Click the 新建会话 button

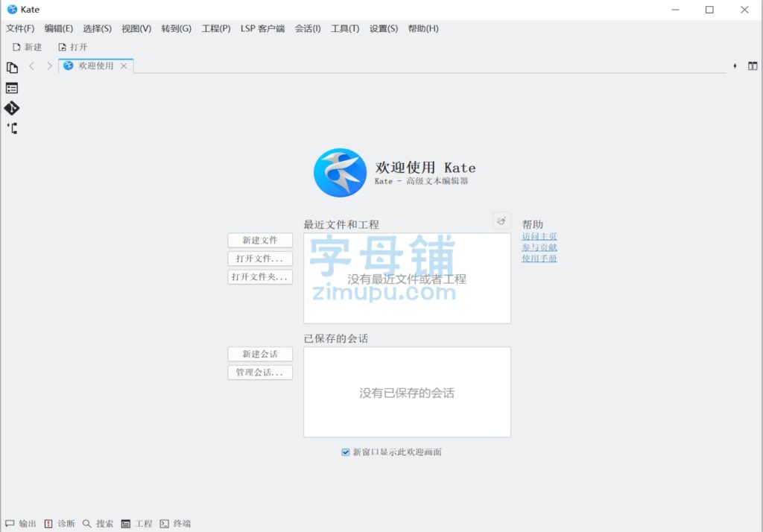point(260,354)
